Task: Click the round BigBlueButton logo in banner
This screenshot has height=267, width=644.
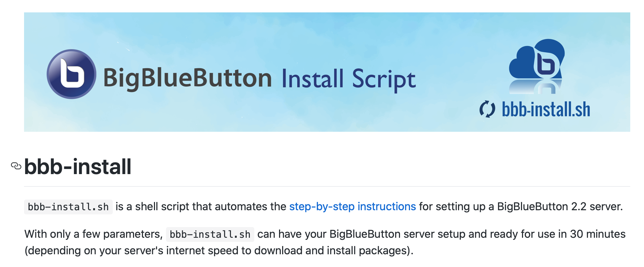Action: (x=71, y=74)
